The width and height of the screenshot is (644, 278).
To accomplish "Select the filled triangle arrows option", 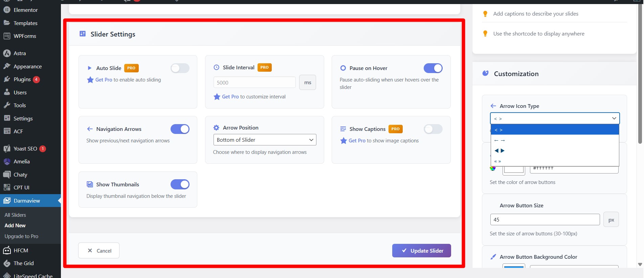I will (x=499, y=151).
